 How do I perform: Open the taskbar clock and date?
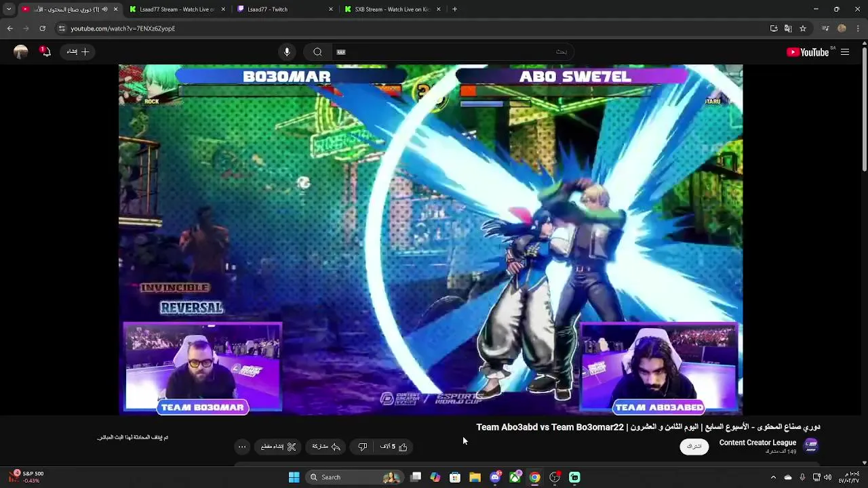[x=850, y=477]
